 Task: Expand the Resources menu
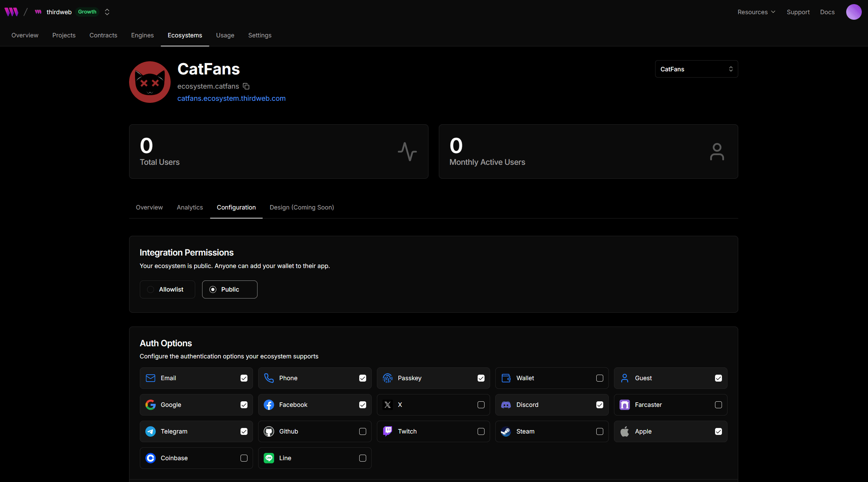coord(756,12)
